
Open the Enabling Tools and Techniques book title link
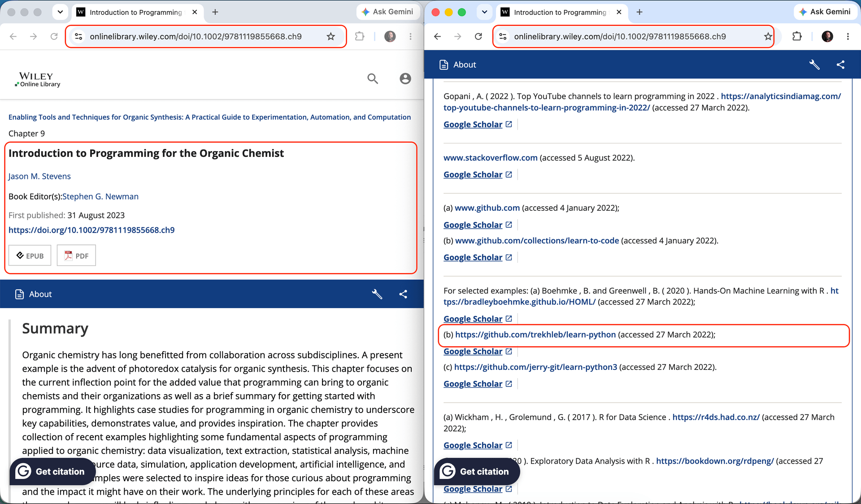click(209, 117)
